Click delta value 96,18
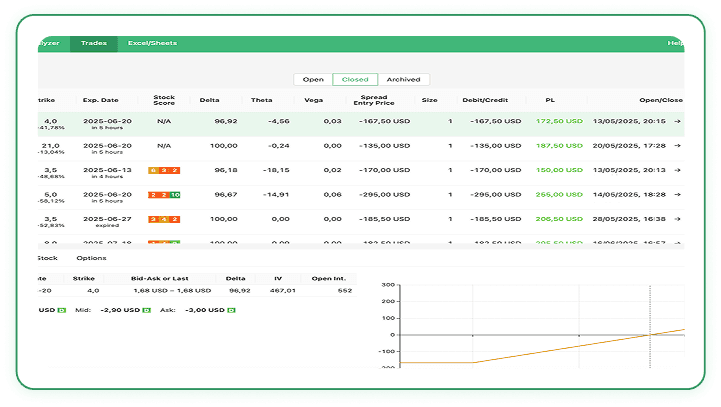The width and height of the screenshot is (721, 407). (x=226, y=170)
